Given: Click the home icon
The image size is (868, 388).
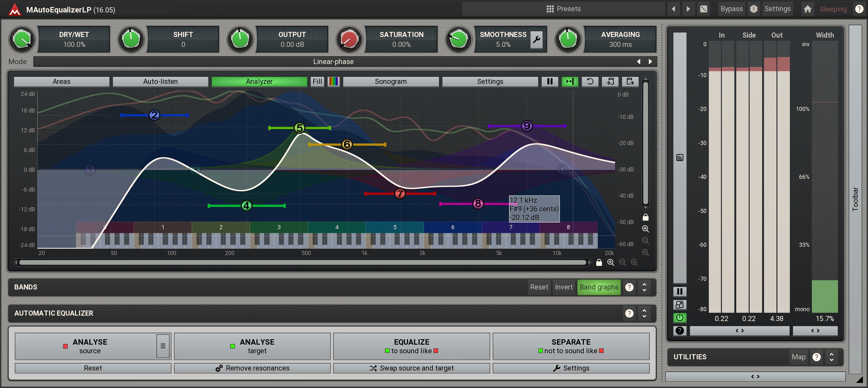Looking at the screenshot, I should tap(807, 9).
